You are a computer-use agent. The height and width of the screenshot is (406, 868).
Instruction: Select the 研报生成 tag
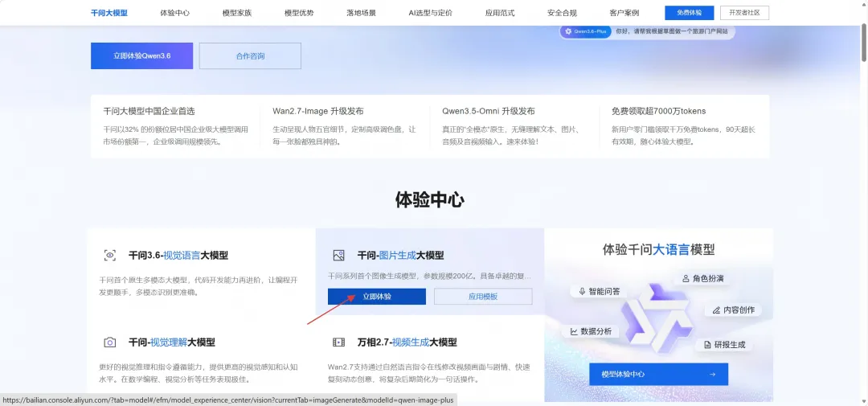(x=724, y=345)
